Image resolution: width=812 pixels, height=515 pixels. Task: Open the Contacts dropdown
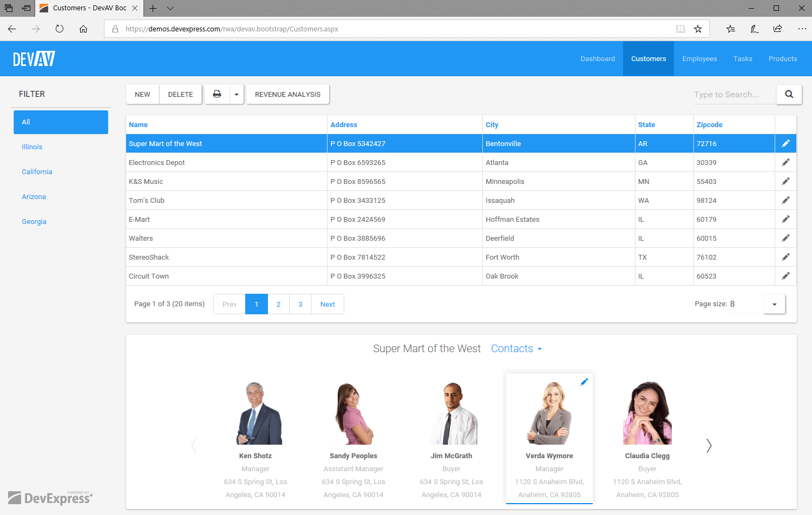click(516, 349)
